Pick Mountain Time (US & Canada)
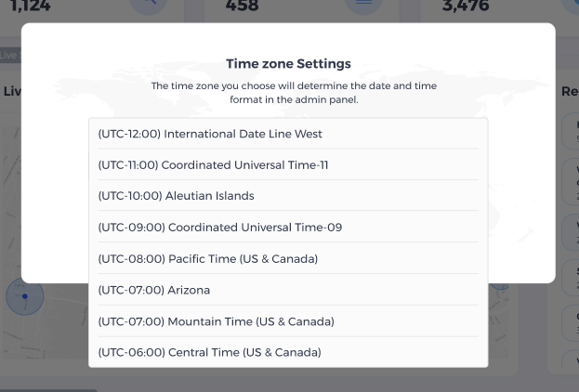 (216, 321)
